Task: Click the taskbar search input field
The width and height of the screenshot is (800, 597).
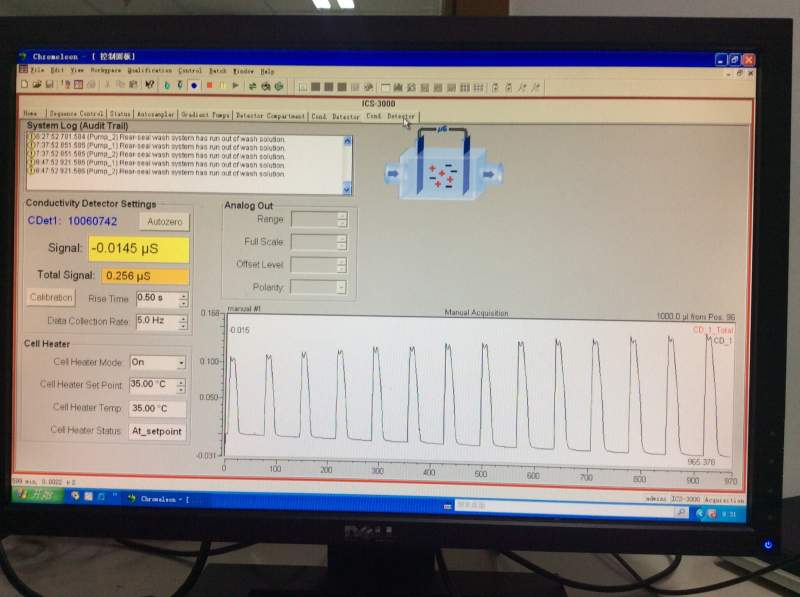Action: pos(564,506)
